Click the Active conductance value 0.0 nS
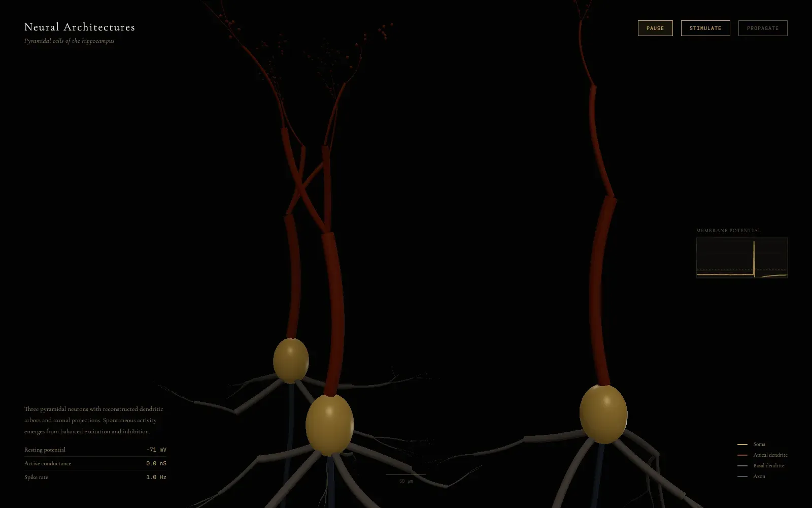812x508 pixels. (156, 464)
